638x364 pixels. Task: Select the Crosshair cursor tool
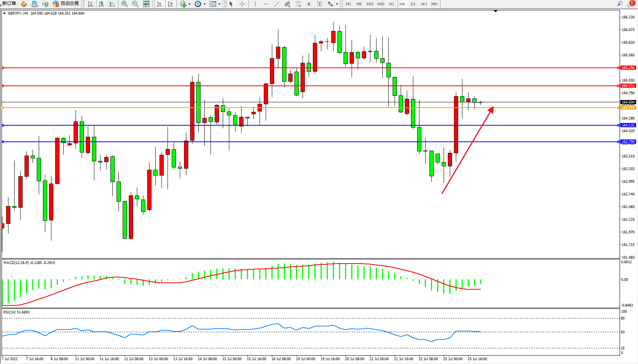242,4
